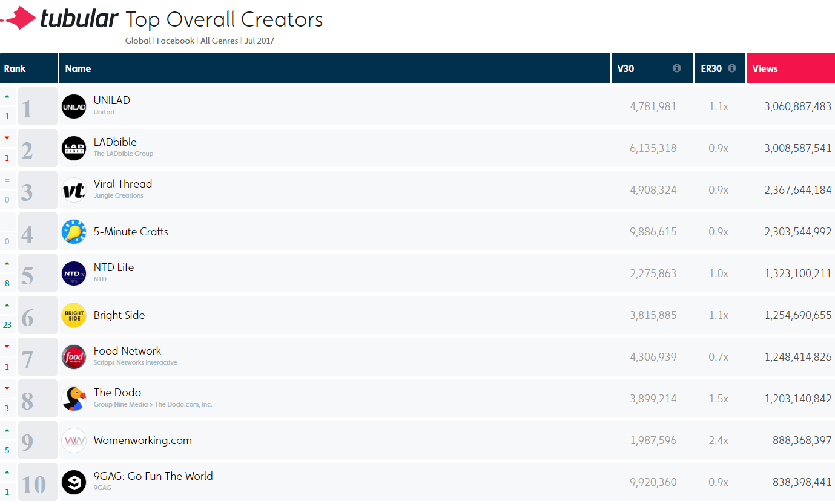
Task: Open the 5-Minute Crafts creator link
Action: click(131, 232)
